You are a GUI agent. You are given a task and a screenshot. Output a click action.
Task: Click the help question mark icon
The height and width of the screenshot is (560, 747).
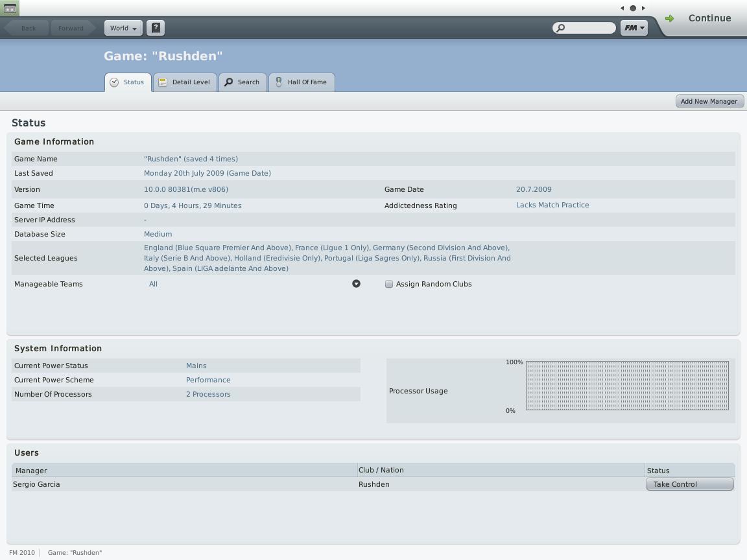point(156,28)
